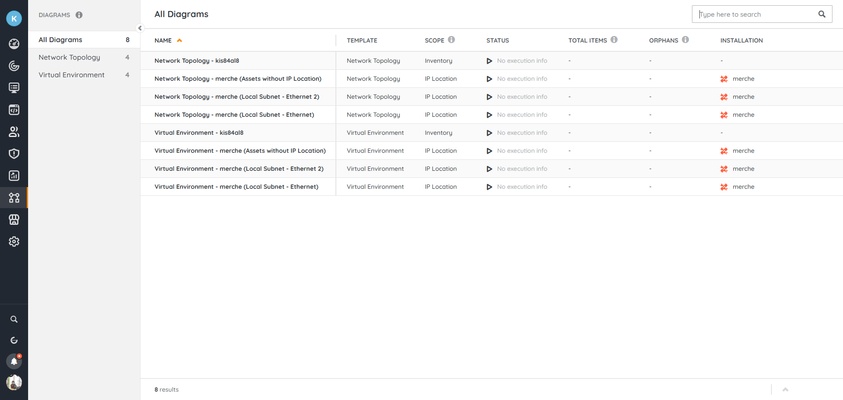Click info icon next to ORPHANS
Viewport: 843px width, 400px height.
tap(685, 40)
